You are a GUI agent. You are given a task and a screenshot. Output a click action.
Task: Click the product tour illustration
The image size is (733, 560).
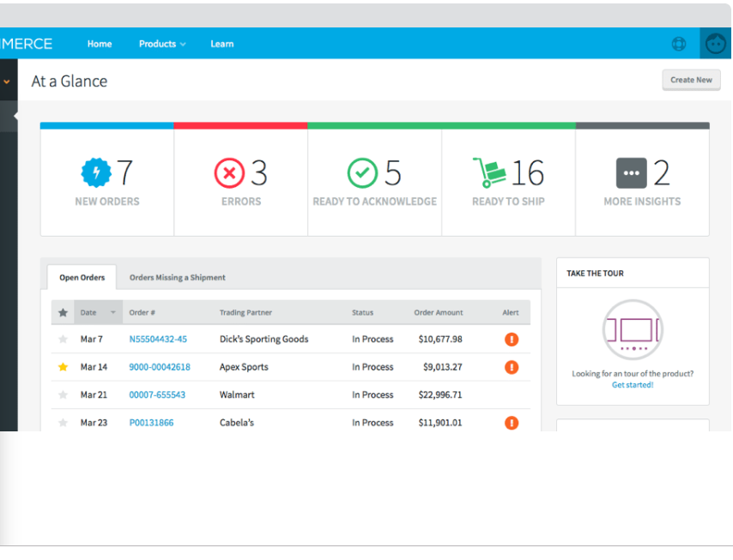tap(633, 328)
